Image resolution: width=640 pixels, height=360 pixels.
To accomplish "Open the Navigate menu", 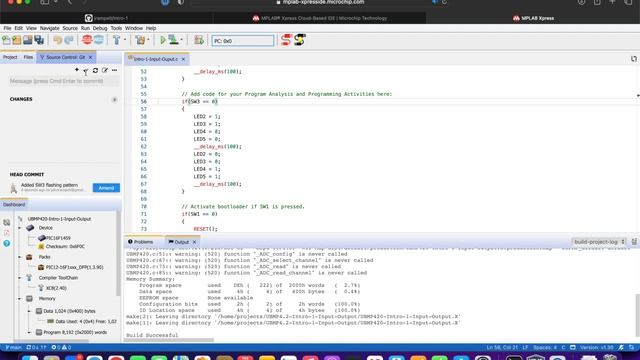I will pyautogui.click(x=50, y=28).
